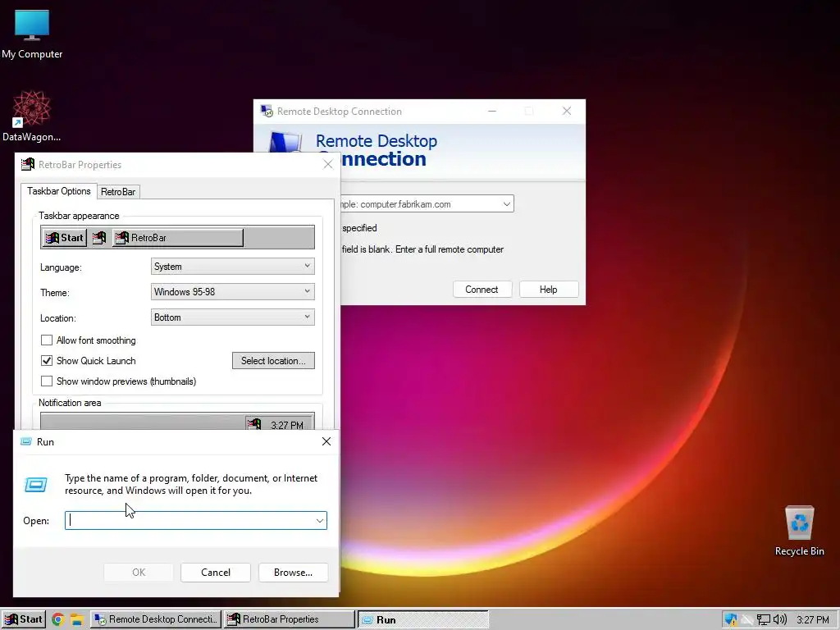Viewport: 840px width, 630px height.
Task: Expand the Remote Desktop computer name dropdown
Action: tap(506, 203)
